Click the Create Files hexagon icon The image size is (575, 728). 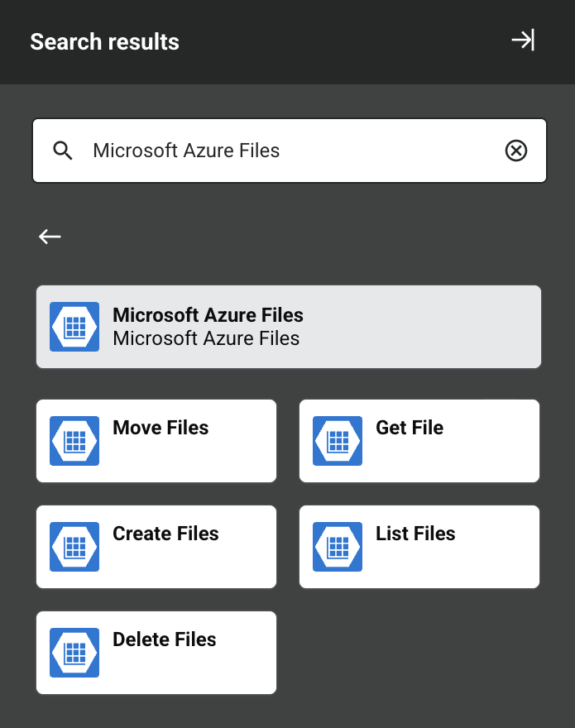click(x=74, y=546)
